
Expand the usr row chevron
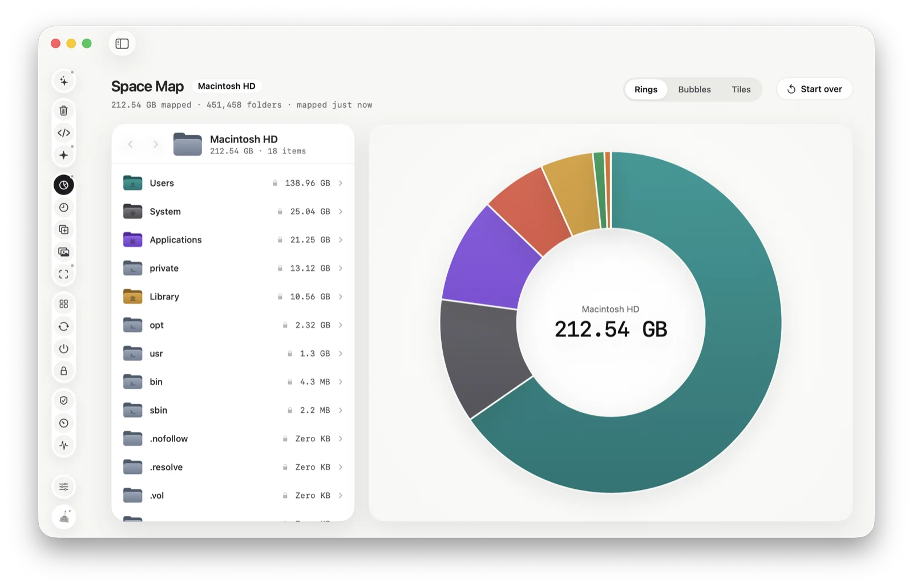click(341, 354)
